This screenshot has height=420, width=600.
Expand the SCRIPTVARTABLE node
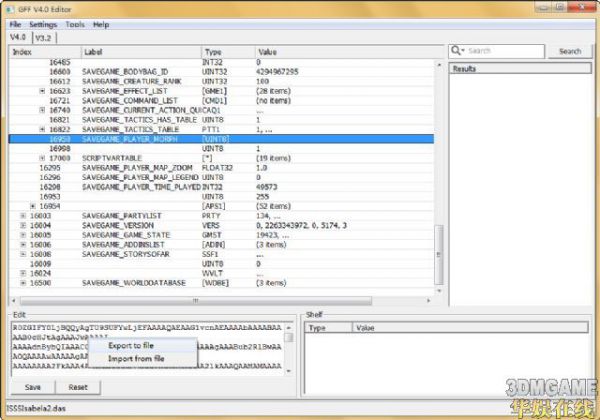(x=42, y=158)
